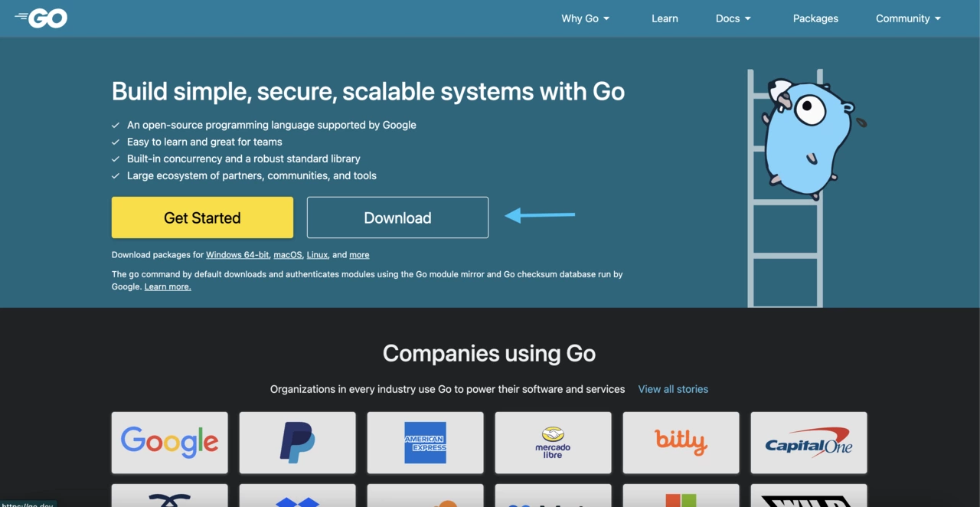Open the Community dropdown

[907, 18]
